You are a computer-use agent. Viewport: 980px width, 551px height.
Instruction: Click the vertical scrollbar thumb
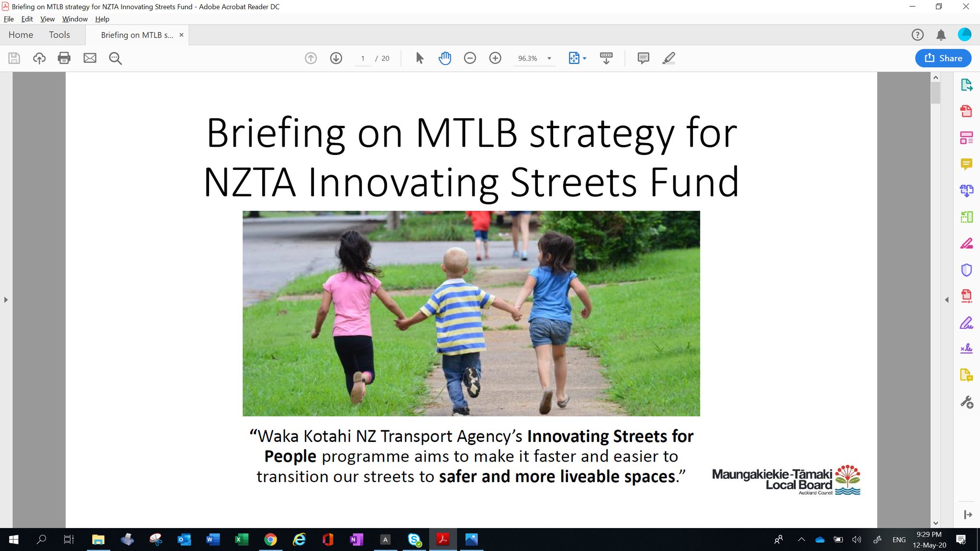pyautogui.click(x=935, y=93)
